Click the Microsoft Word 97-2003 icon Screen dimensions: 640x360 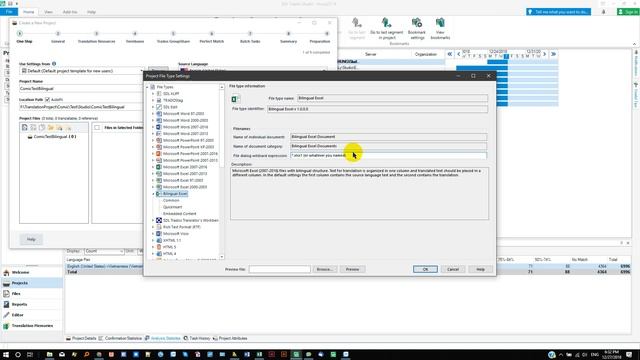coord(159,113)
